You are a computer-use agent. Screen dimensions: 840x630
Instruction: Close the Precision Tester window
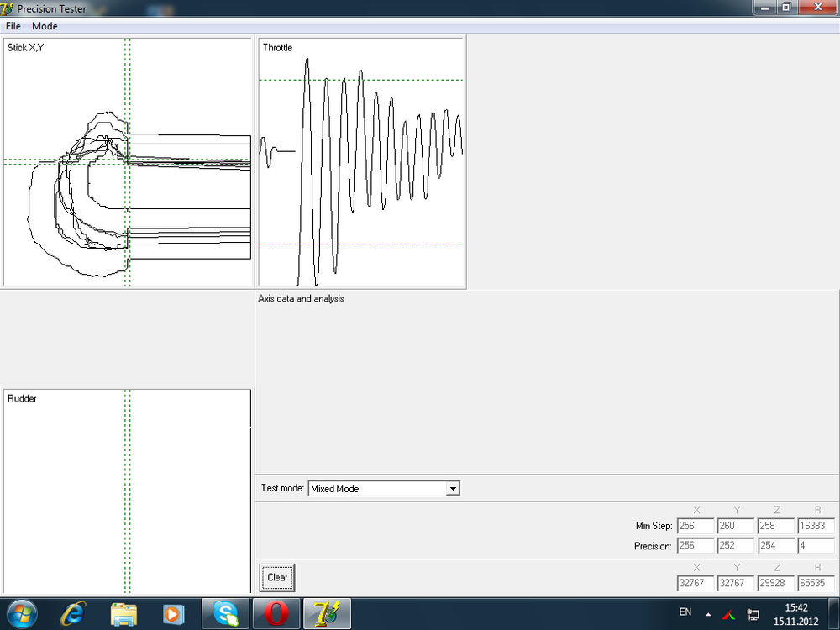pos(818,7)
